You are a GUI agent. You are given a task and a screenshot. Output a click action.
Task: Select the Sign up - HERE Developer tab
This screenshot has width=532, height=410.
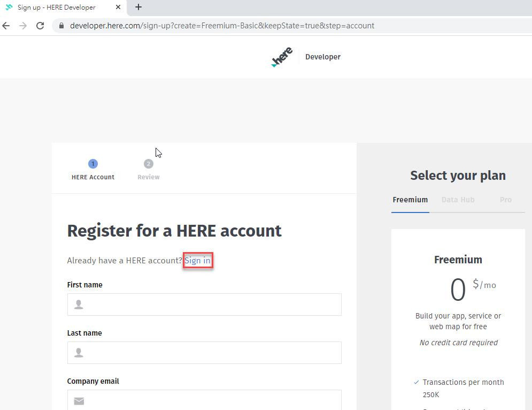pyautogui.click(x=63, y=7)
